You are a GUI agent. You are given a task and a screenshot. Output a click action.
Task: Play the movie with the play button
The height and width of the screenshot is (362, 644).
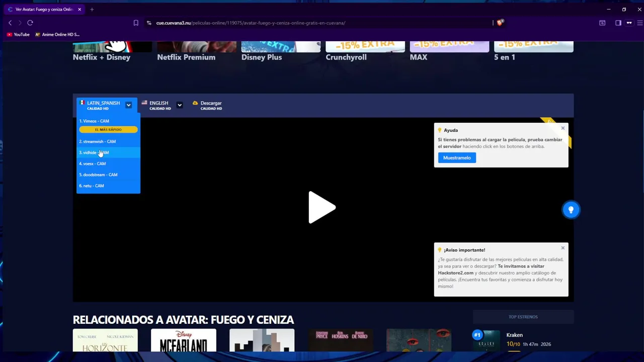(x=321, y=207)
